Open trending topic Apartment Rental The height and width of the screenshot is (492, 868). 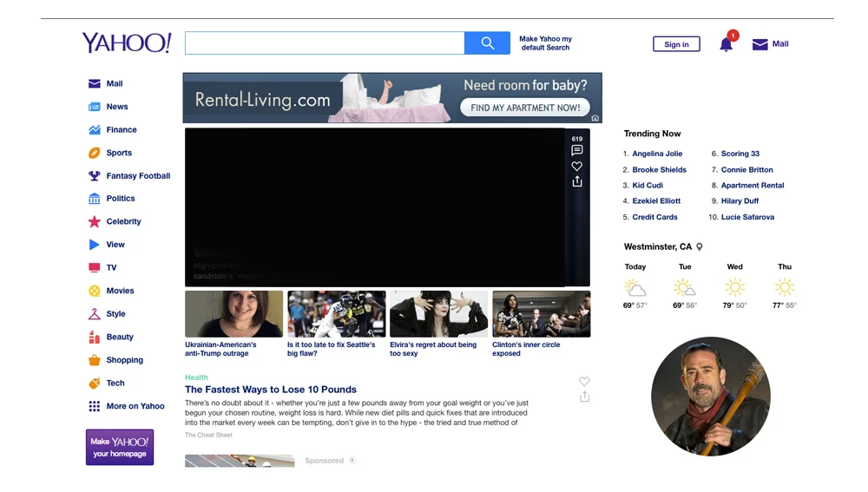pos(753,186)
